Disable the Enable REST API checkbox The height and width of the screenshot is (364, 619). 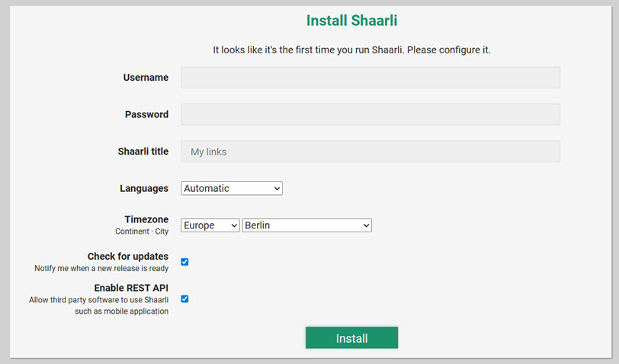184,299
